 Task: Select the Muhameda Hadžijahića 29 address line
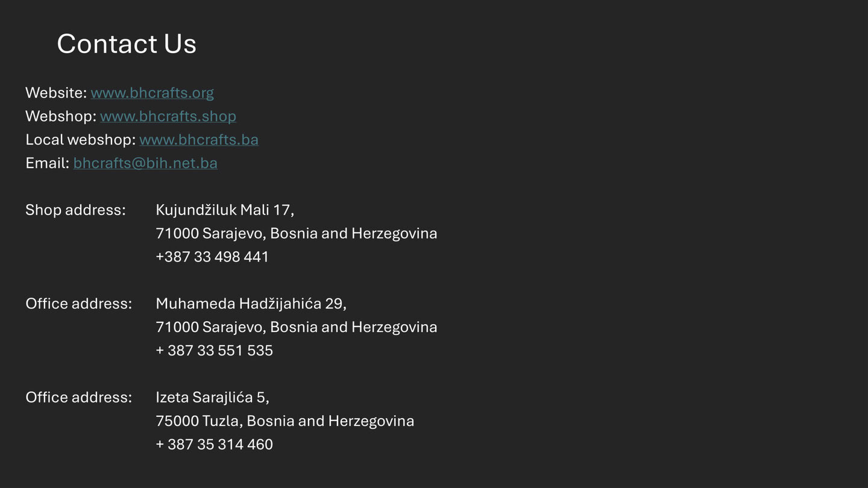pos(251,304)
